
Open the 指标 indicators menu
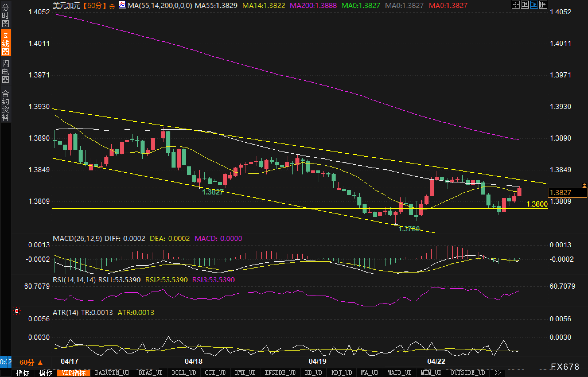point(23,373)
